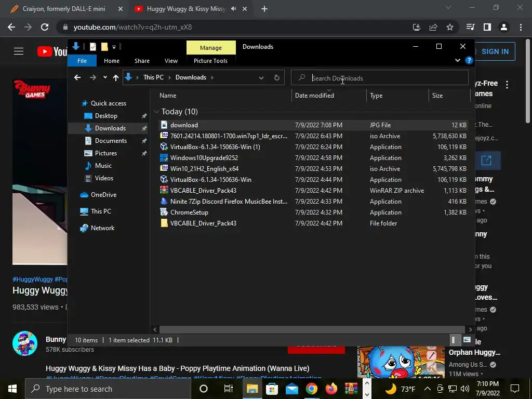
Task: Open the Picture Tools tab
Action: 210,61
